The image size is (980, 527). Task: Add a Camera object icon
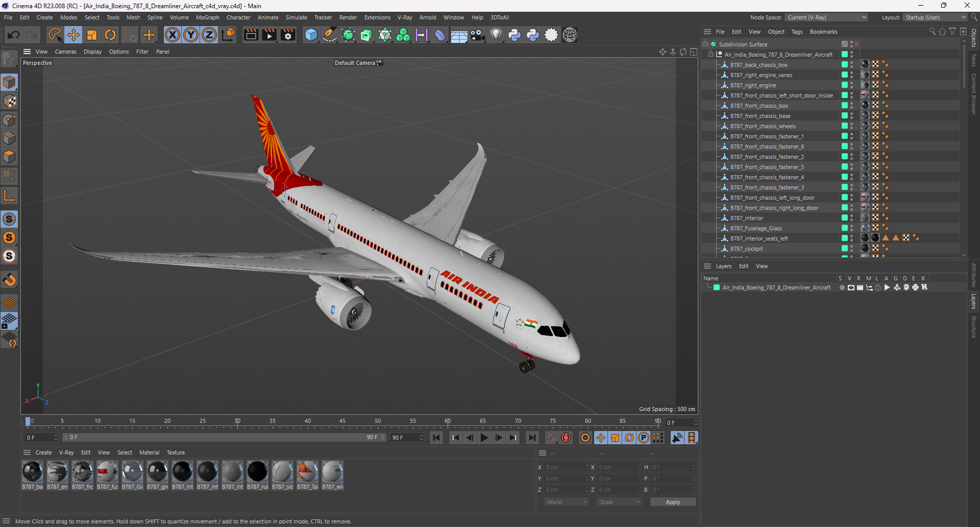[478, 35]
